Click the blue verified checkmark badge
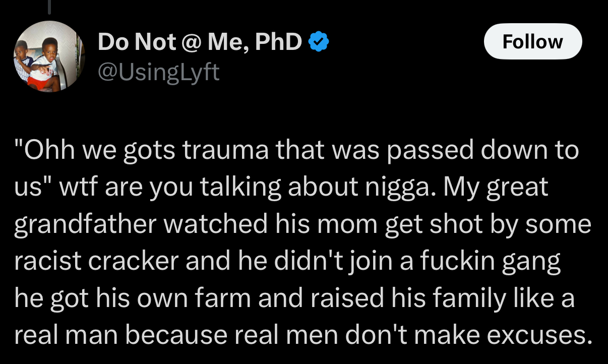Viewport: 608px width, 364px height. (x=319, y=43)
